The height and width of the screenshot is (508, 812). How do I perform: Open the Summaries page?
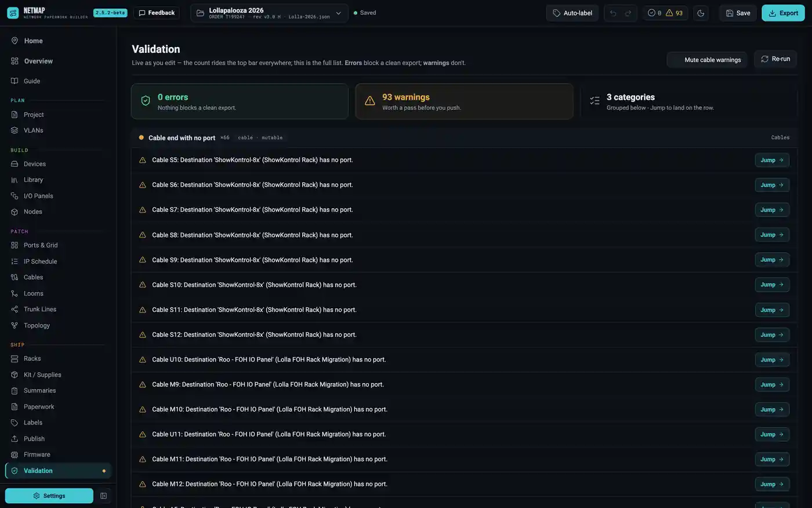(58, 390)
